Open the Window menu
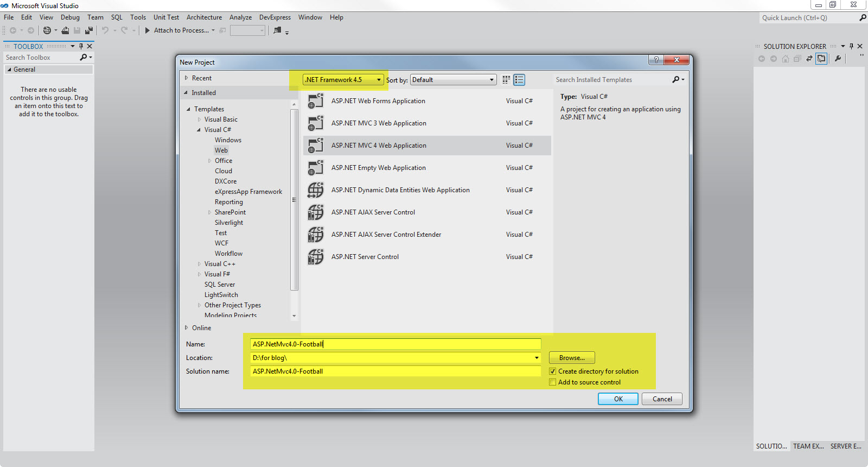This screenshot has height=467, width=868. tap(310, 17)
